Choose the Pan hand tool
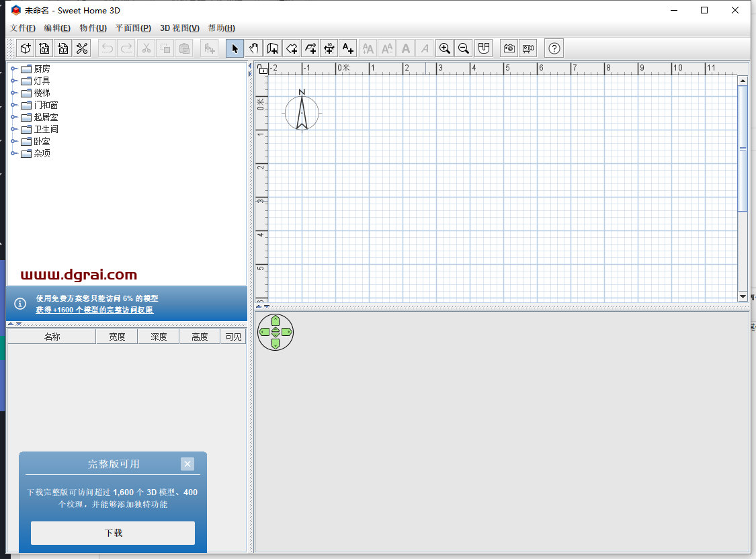This screenshot has width=756, height=559. [x=254, y=48]
